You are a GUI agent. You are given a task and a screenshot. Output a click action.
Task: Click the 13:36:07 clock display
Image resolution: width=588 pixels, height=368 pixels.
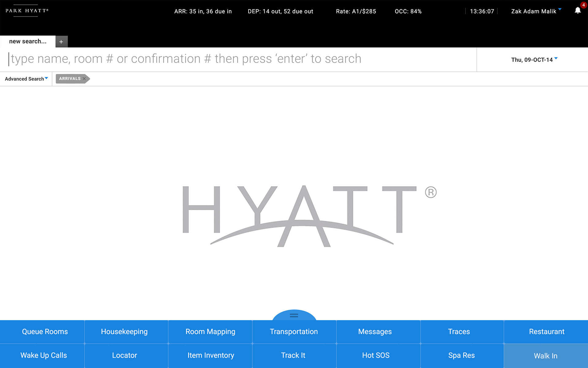482,11
